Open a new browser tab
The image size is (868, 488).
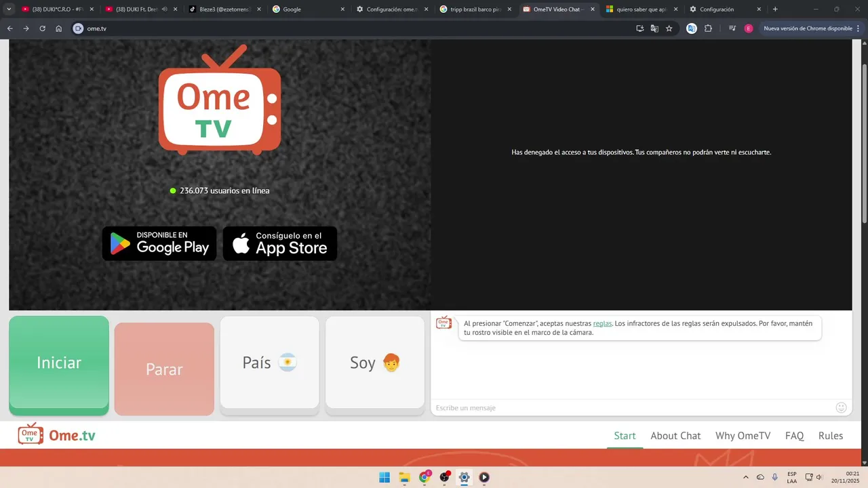pos(775,9)
